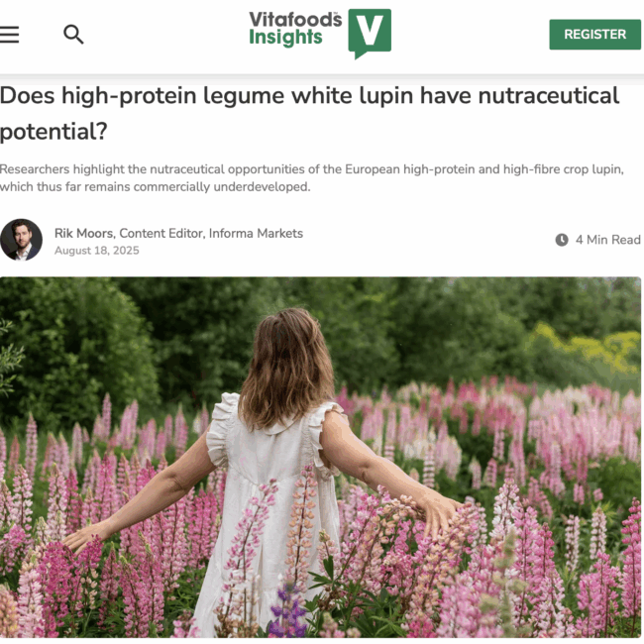
Task: Click the green V speech-bubble logo
Action: pyautogui.click(x=370, y=34)
